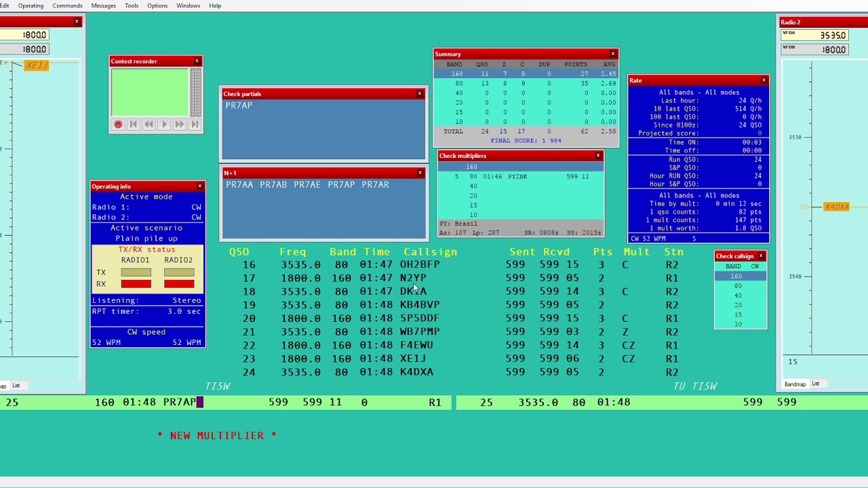
Task: Open the Operating menu
Action: point(31,5)
